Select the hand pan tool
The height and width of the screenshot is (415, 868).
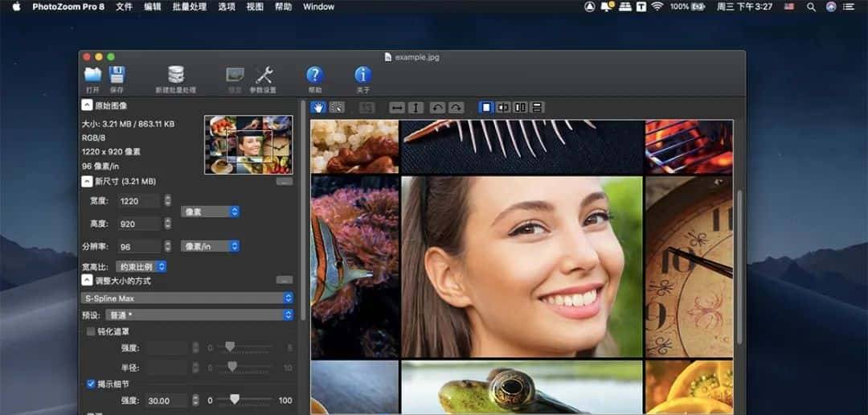[318, 107]
